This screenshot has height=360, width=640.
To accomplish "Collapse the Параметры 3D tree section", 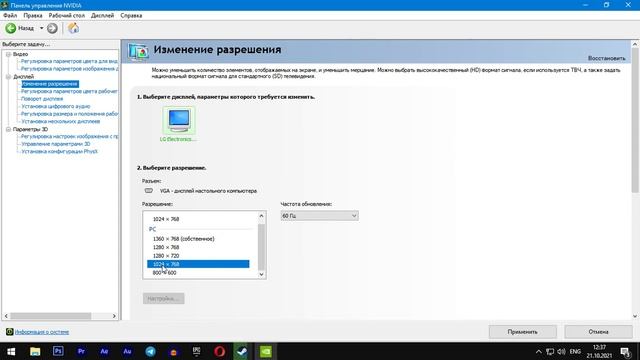I will point(8,129).
